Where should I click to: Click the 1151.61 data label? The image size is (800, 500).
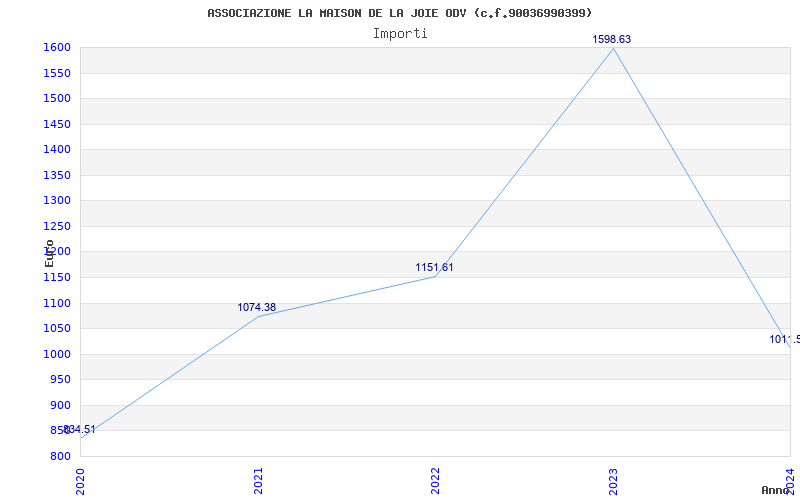[434, 267]
